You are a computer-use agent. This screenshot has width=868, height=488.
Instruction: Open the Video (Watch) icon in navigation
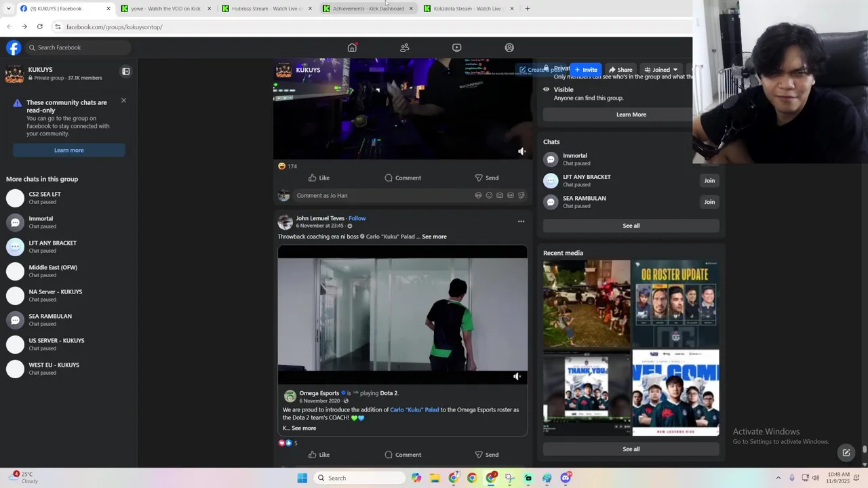(x=457, y=47)
